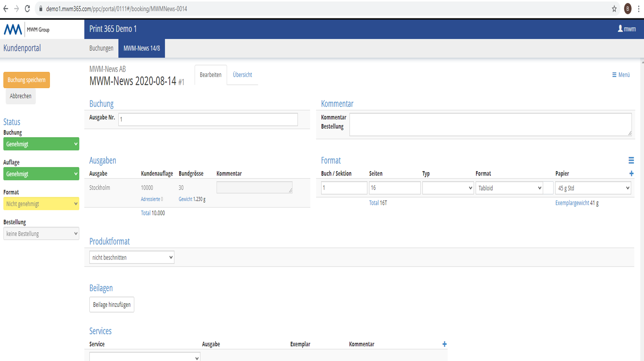Viewport: 644px width, 361px height.
Task: Click the small input next to Tabloid
Action: pyautogui.click(x=549, y=188)
